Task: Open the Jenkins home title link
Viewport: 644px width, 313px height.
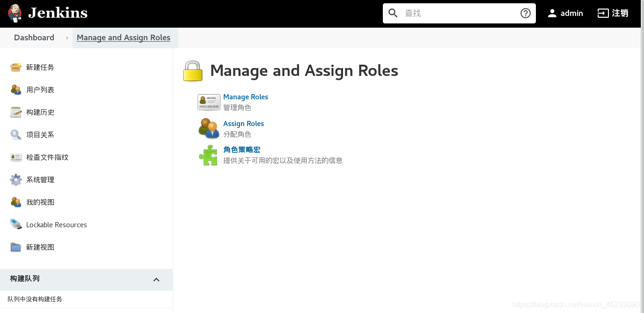Action: 58,13
